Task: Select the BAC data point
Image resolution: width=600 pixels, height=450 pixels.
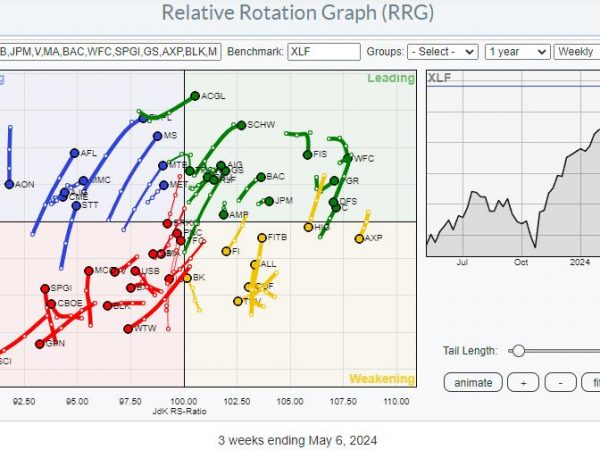Action: tap(261, 177)
